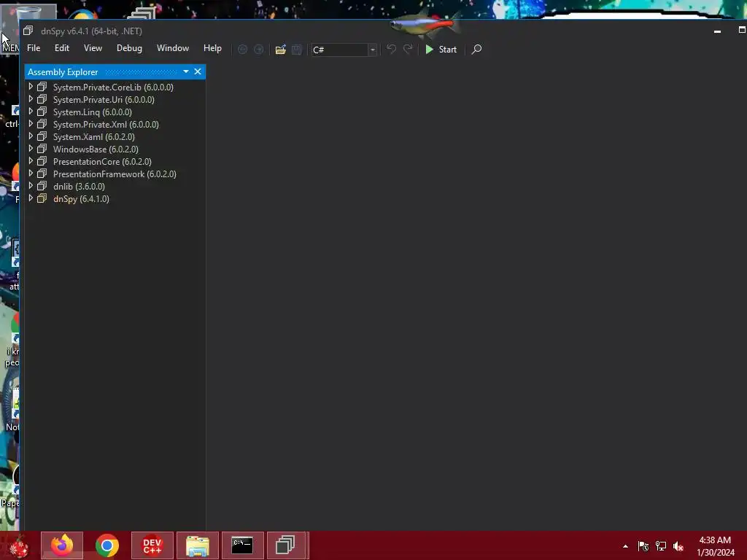This screenshot has height=560, width=747.
Task: Expand the WindowsBase node
Action: coord(31,149)
